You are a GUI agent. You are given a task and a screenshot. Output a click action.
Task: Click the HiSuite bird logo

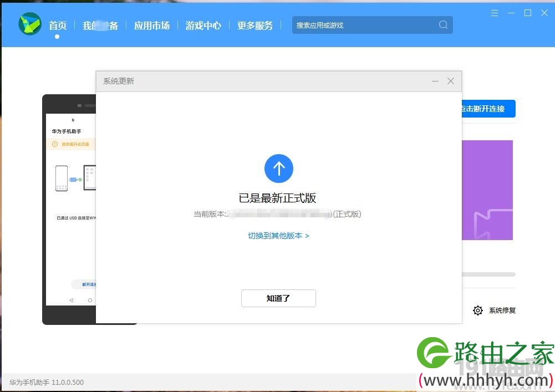point(30,24)
